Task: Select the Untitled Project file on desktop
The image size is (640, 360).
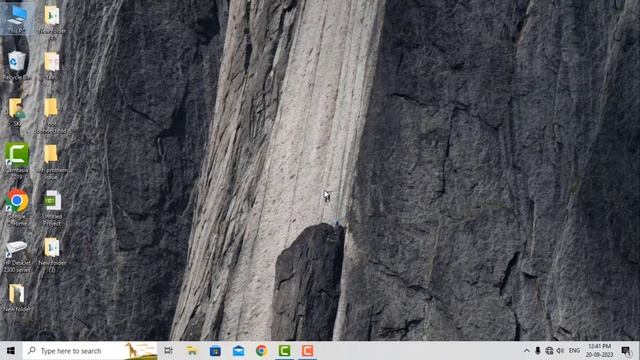Action: click(x=52, y=207)
